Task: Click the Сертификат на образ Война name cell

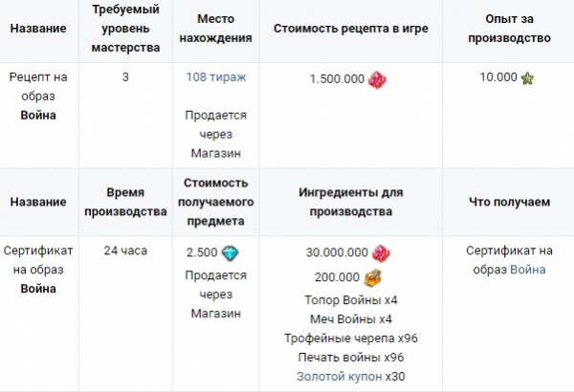Action: [38, 270]
